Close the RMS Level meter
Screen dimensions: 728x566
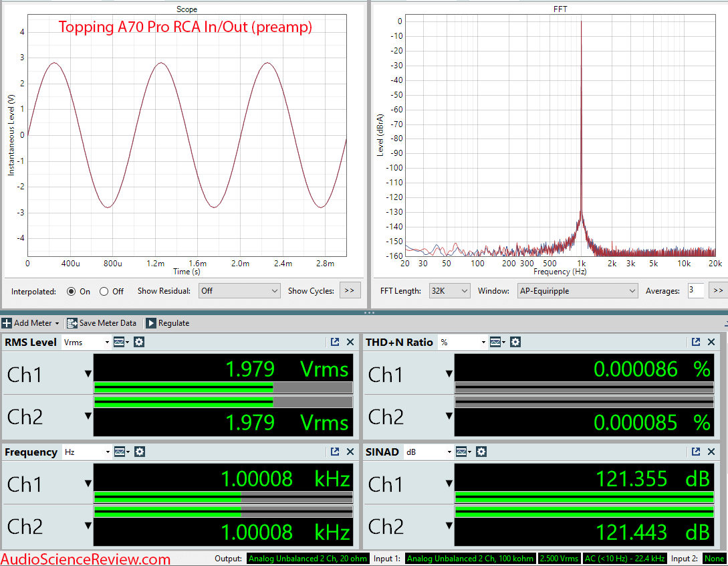click(350, 342)
